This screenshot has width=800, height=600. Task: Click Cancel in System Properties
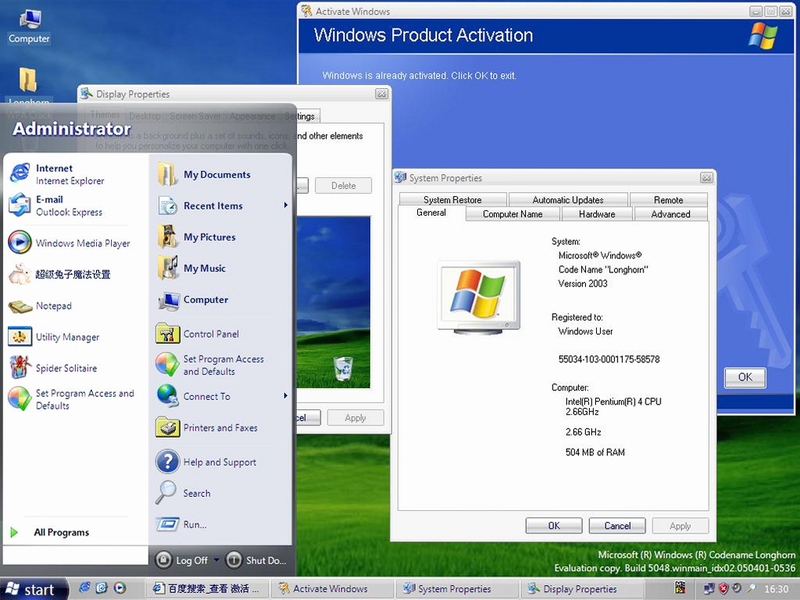pos(617,526)
